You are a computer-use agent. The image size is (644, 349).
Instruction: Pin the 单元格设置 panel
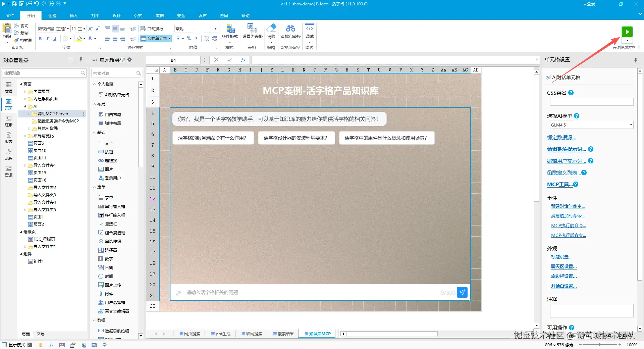click(635, 60)
